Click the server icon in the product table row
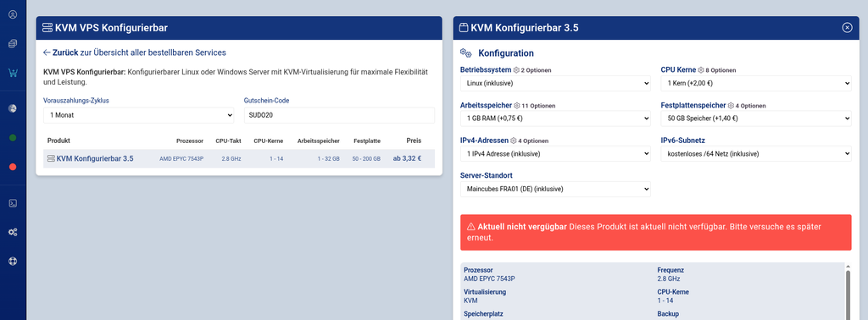 coord(51,158)
